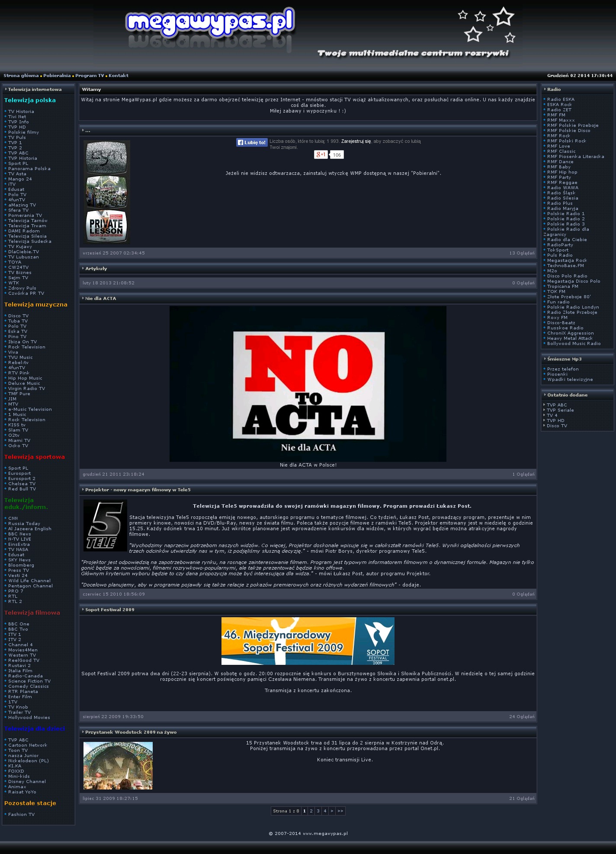
Task: Open the 'Nie dla ACTA' article title
Action: [x=101, y=299]
